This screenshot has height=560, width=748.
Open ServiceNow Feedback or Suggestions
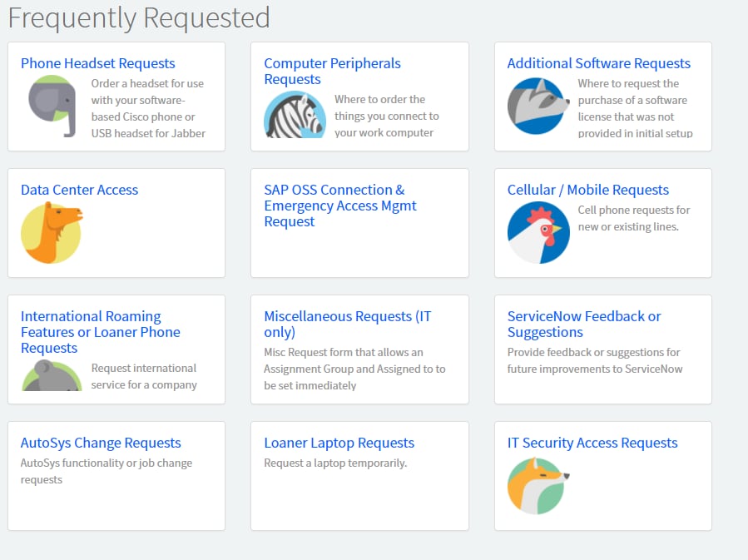584,324
